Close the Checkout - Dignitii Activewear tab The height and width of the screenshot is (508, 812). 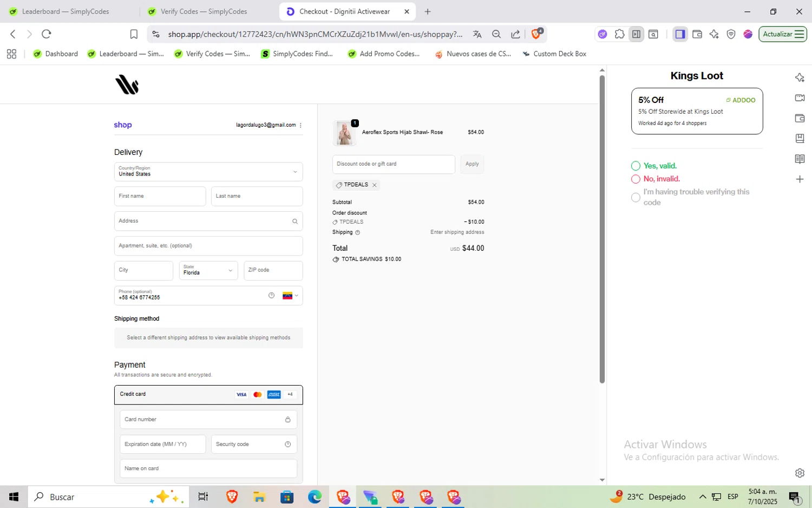(x=407, y=11)
